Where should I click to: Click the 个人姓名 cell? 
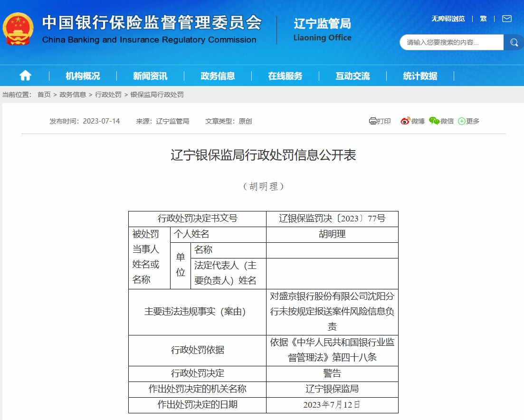pyautogui.click(x=218, y=234)
